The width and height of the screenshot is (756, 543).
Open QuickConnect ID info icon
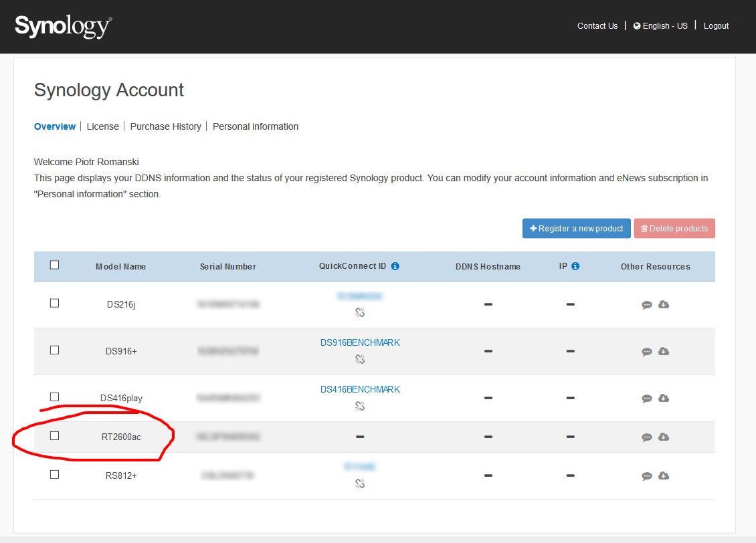tap(395, 266)
